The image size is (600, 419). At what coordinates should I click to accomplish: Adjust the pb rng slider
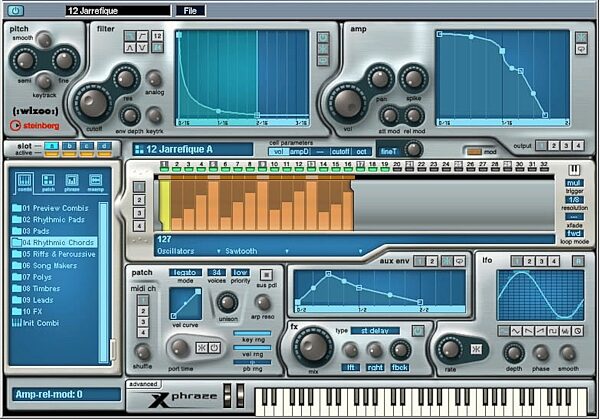click(252, 362)
